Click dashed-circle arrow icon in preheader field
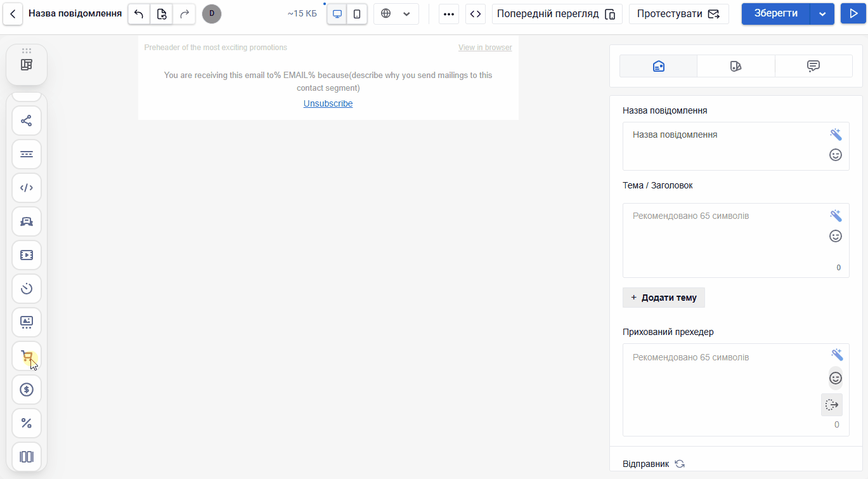This screenshot has height=479, width=868. click(832, 405)
